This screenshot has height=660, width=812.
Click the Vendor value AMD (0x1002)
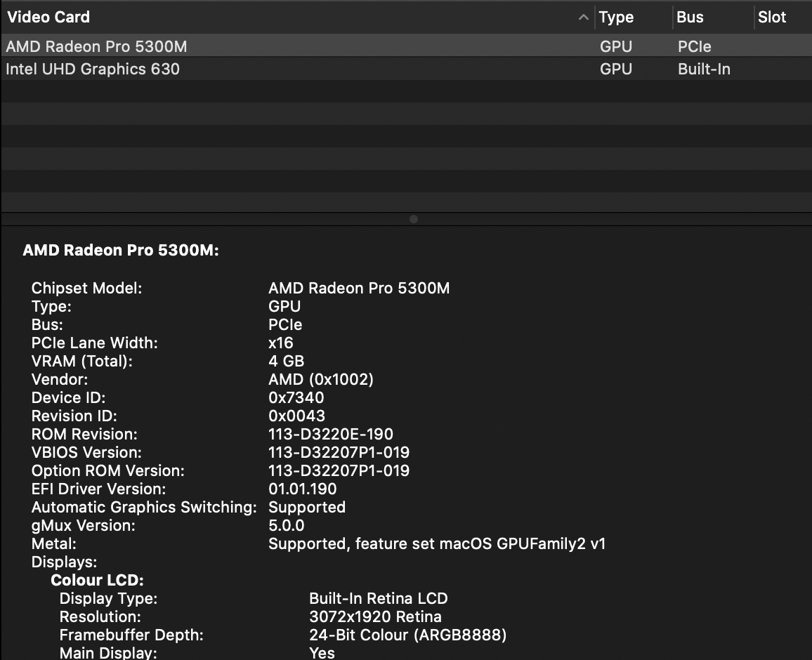[x=321, y=379]
